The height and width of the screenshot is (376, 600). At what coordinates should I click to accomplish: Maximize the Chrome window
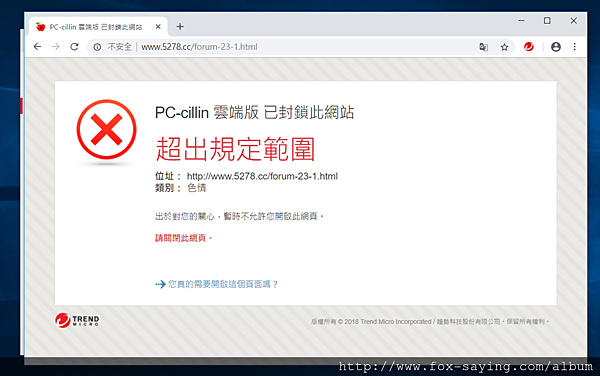[x=547, y=21]
